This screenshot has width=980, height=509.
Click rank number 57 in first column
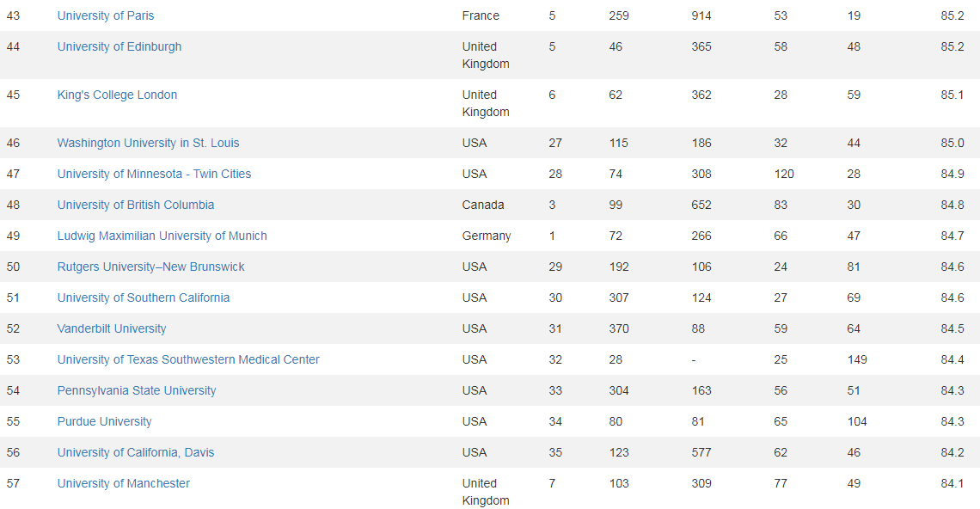pos(13,483)
